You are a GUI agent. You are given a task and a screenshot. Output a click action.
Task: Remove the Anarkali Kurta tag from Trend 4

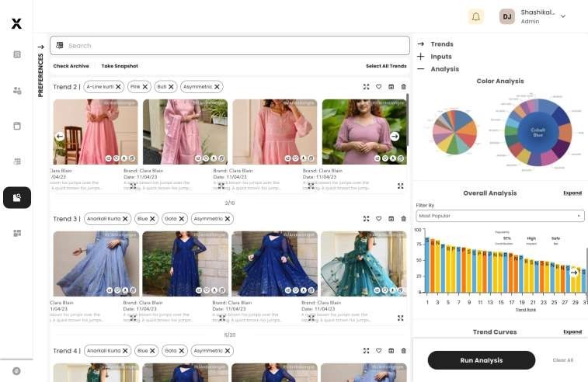tap(125, 350)
